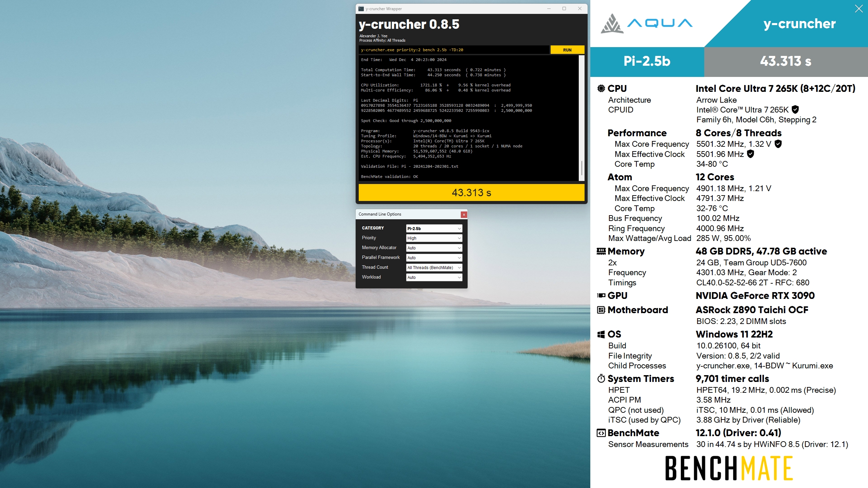Image resolution: width=868 pixels, height=488 pixels.
Task: Click the 'NVIDIA GeForce RTX 3090' text
Action: (755, 296)
